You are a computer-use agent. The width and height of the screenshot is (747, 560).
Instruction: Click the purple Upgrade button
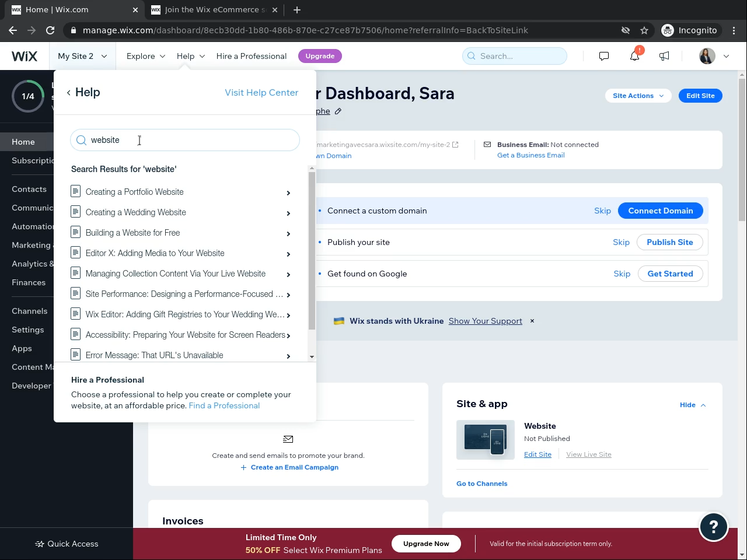[320, 56]
